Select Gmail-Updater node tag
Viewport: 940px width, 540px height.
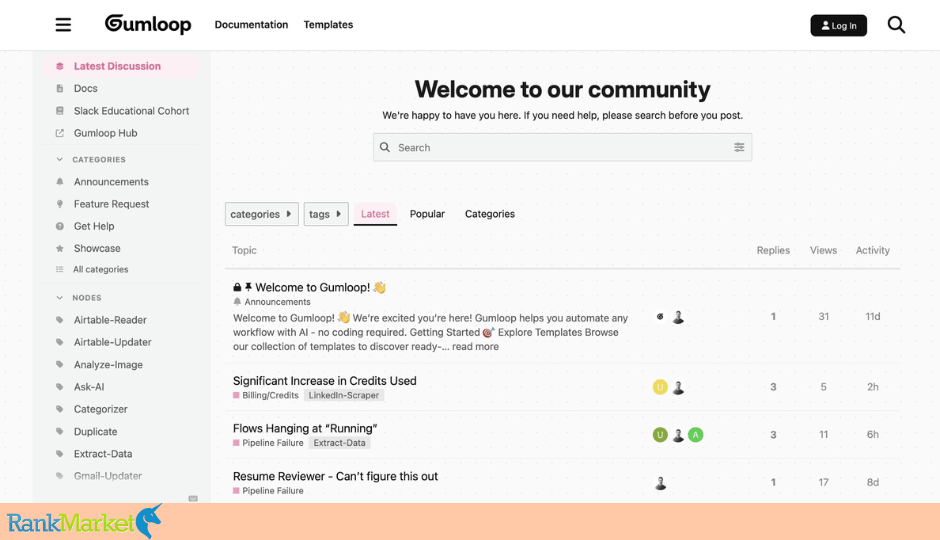pyautogui.click(x=108, y=476)
